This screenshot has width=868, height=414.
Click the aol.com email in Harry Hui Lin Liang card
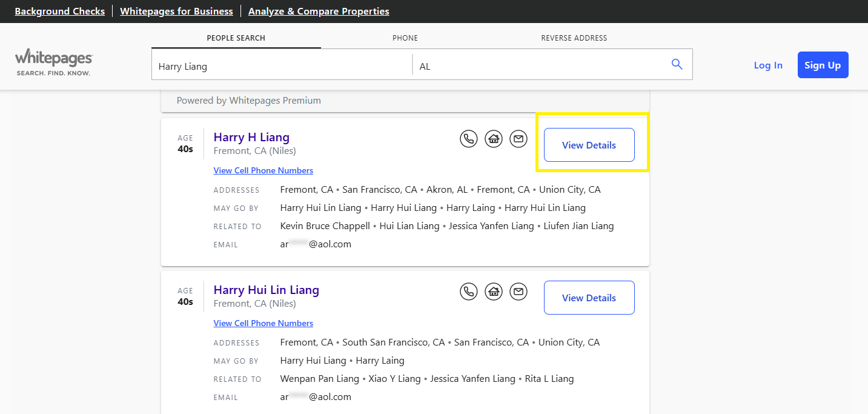316,397
